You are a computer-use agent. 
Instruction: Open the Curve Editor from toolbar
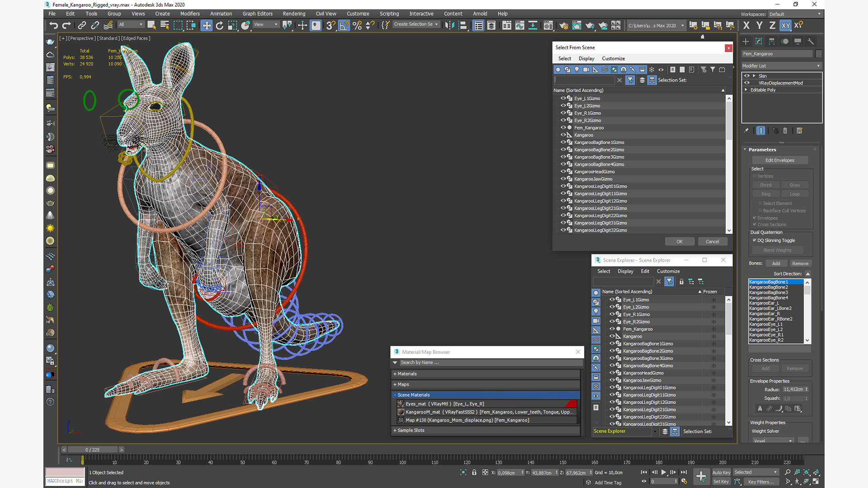pos(520,25)
